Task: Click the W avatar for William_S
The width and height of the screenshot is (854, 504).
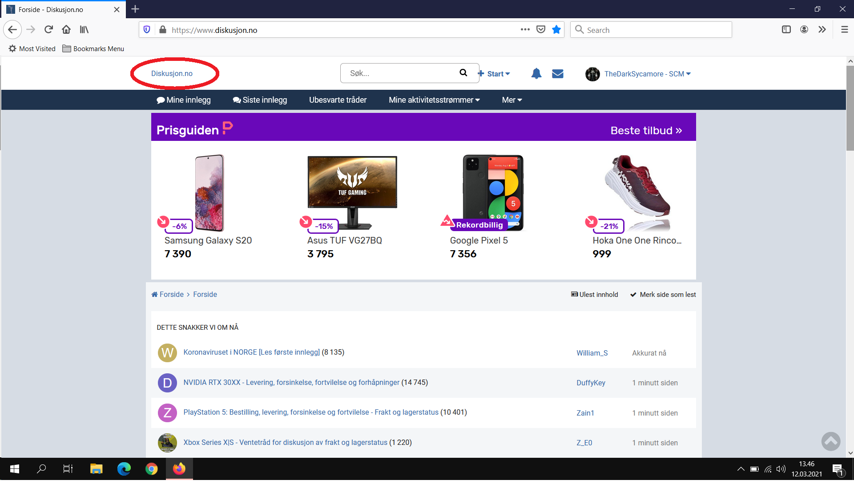Action: click(167, 352)
